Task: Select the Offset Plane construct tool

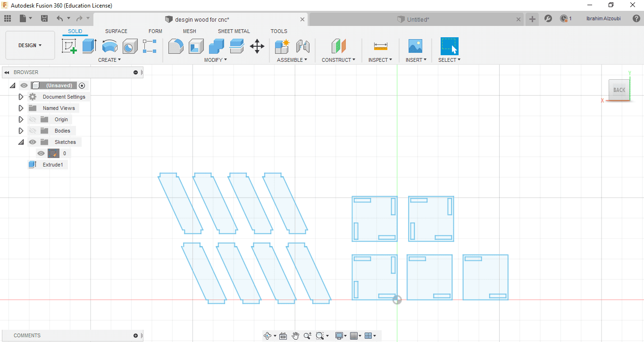Action: tap(339, 46)
